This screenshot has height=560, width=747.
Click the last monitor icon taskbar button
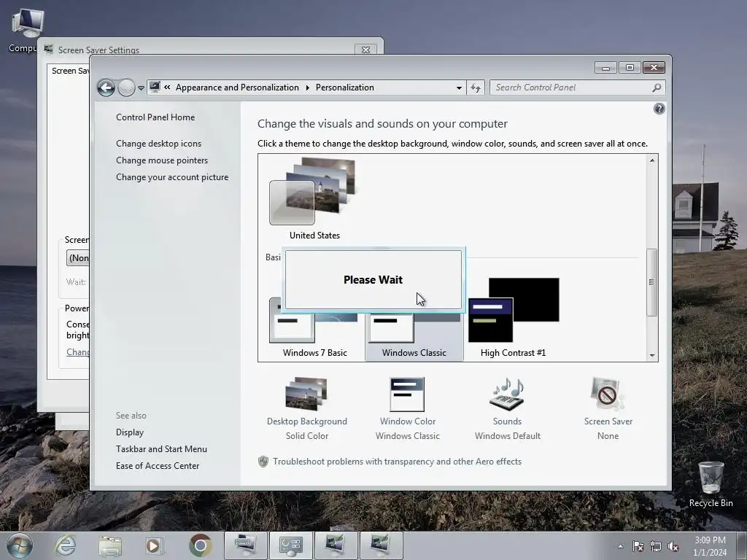381,545
